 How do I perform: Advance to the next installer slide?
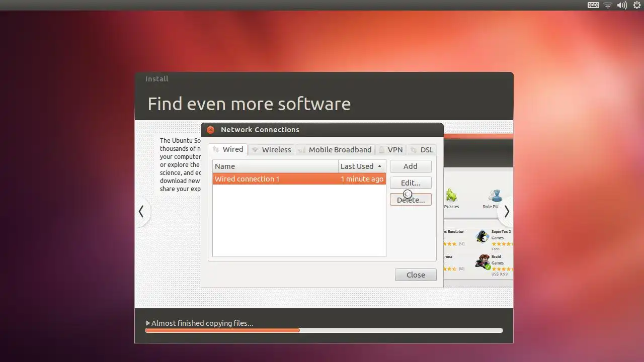click(x=506, y=212)
